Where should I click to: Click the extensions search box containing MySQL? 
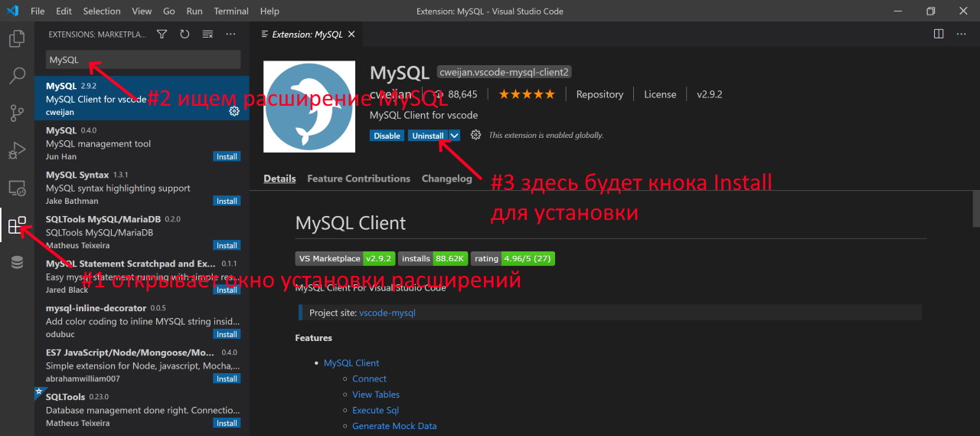[x=143, y=60]
